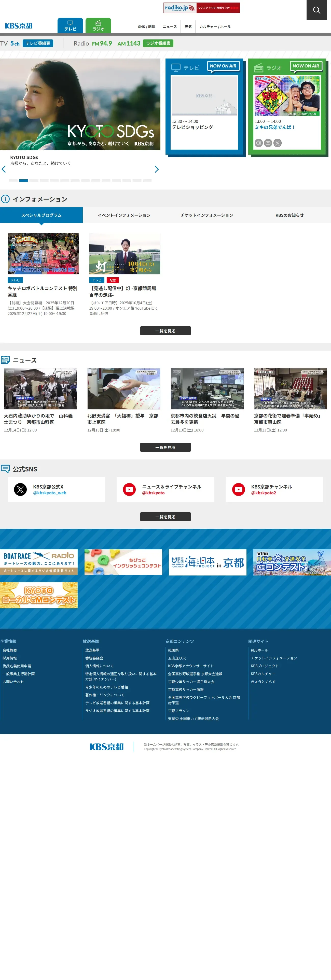Switch to イベントインフォメーション tab

[x=124, y=215]
